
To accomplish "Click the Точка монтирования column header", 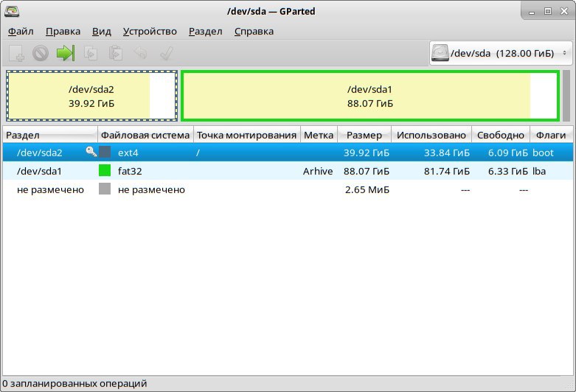I will (x=247, y=135).
